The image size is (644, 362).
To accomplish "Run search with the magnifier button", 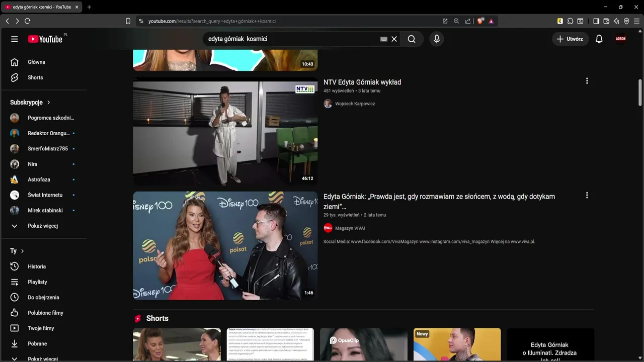I will tap(412, 39).
